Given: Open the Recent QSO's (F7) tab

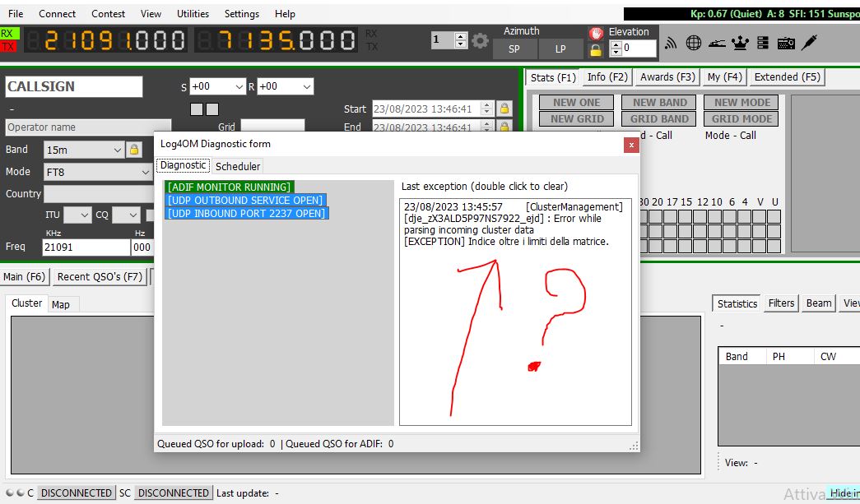Looking at the screenshot, I should point(100,276).
